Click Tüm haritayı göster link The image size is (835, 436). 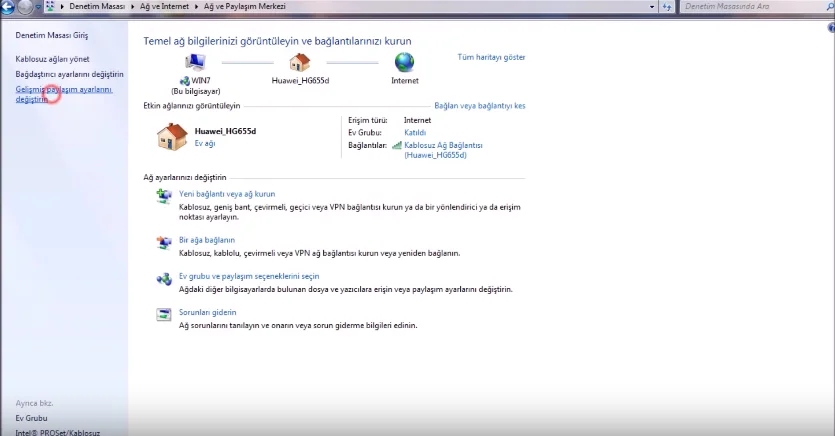[x=491, y=57]
